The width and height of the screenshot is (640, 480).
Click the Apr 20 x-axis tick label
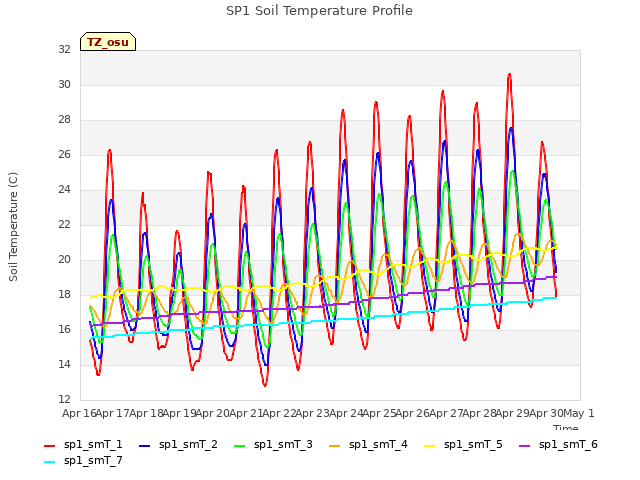(x=212, y=413)
